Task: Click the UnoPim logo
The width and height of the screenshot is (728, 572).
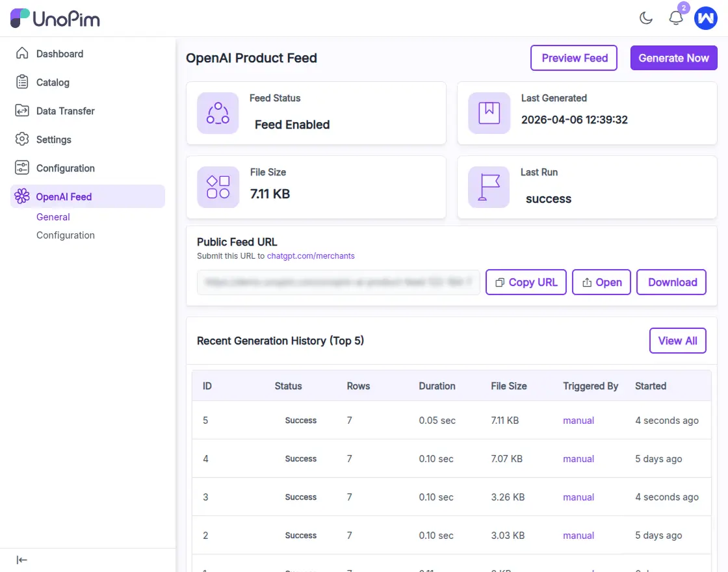Action: tap(54, 19)
